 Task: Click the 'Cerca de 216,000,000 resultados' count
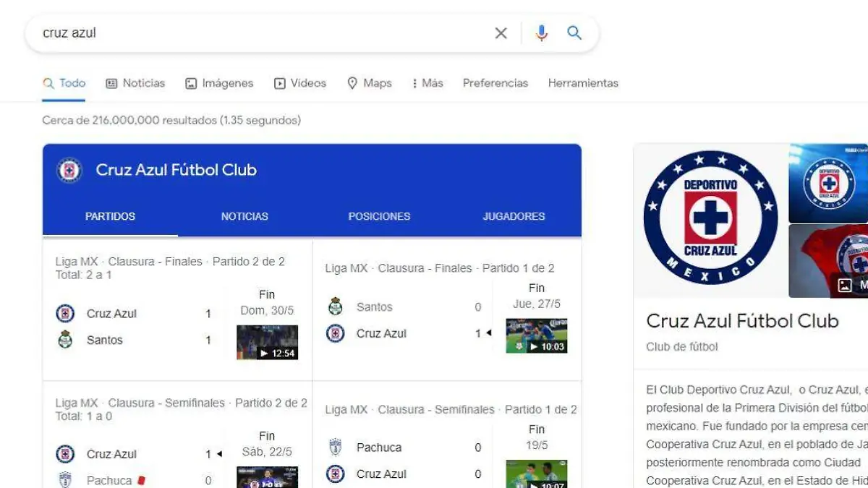pos(171,121)
